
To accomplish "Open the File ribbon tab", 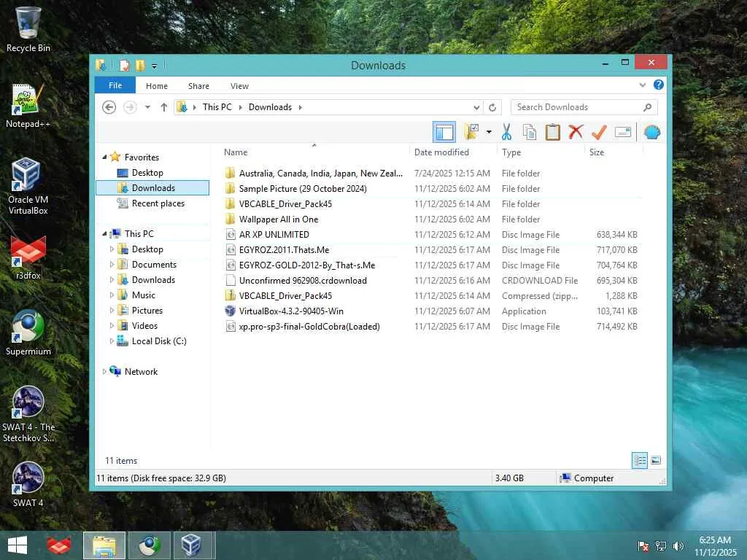I will tap(115, 85).
